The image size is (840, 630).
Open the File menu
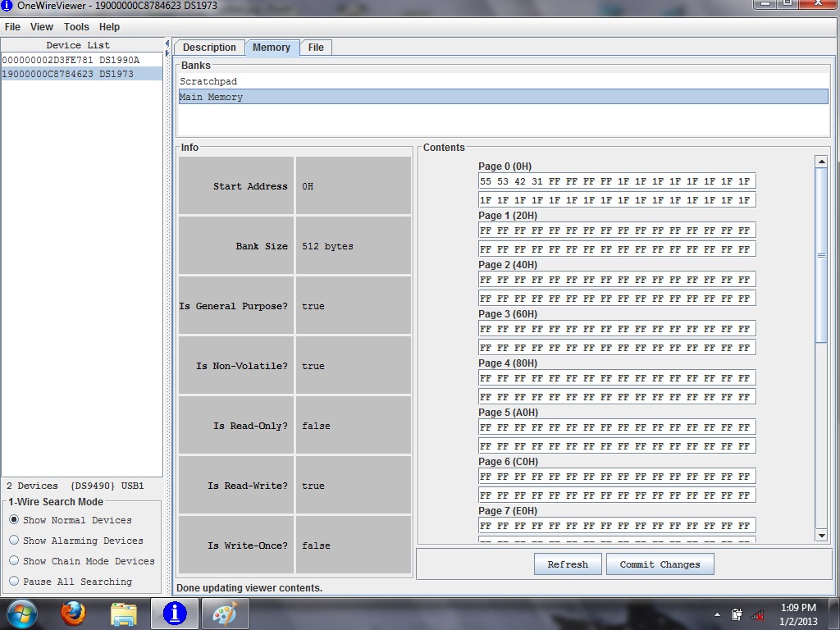(x=12, y=27)
